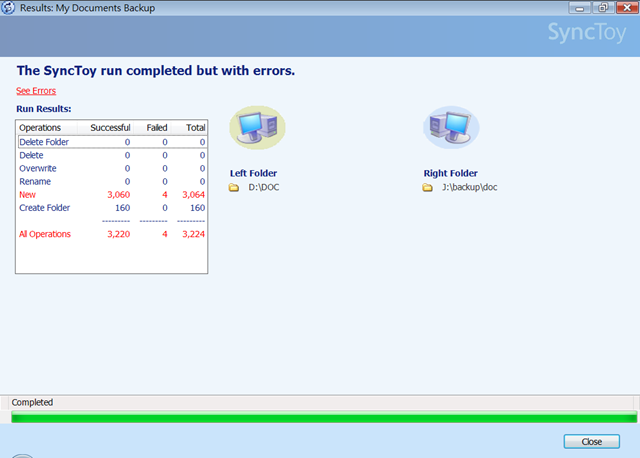This screenshot has height=458, width=640.
Task: Click the window title Results: My Documents Backup
Action: 87,8
